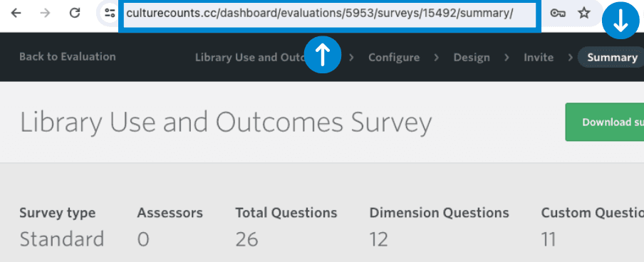
Task: Go back via Back to Evaluation link
Action: [68, 57]
